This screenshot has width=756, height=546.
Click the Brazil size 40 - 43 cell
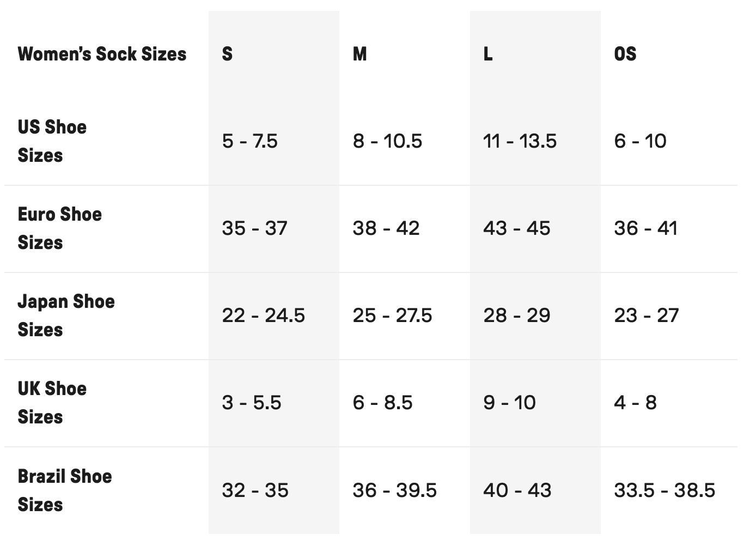[517, 490]
